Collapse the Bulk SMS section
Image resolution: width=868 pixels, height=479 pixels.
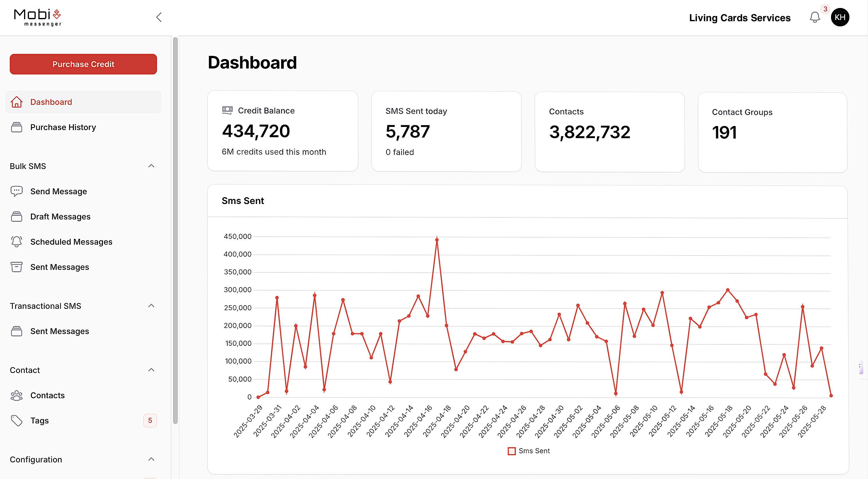pyautogui.click(x=151, y=166)
